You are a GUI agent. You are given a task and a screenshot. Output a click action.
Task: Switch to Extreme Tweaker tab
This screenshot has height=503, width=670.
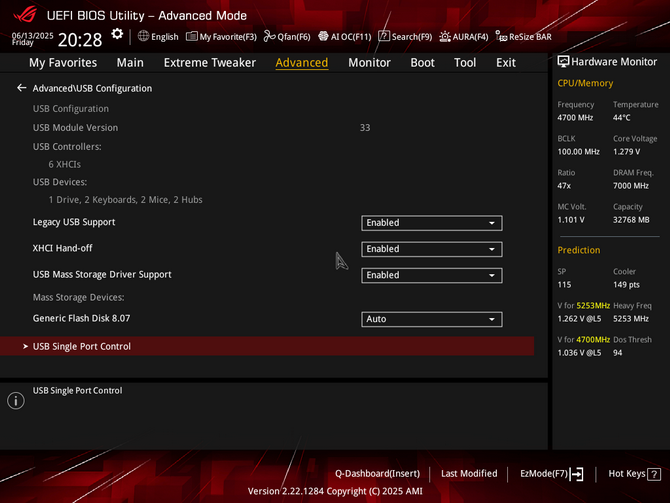tap(209, 63)
